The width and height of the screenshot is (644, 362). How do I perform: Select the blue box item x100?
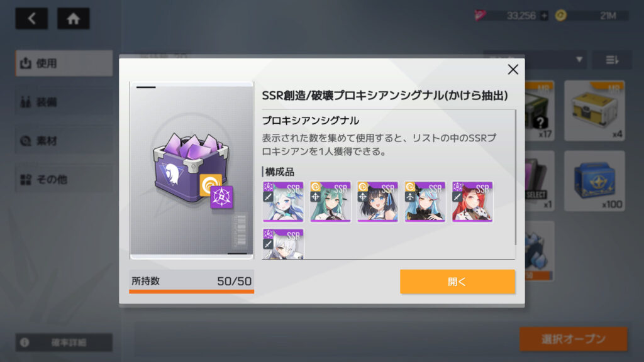click(594, 181)
